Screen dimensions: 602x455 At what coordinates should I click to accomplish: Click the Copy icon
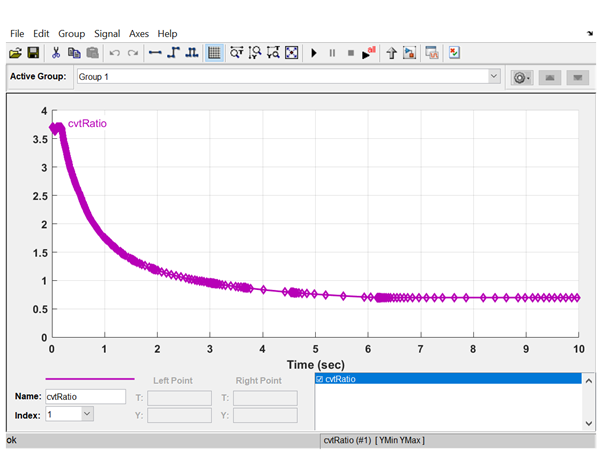[74, 53]
